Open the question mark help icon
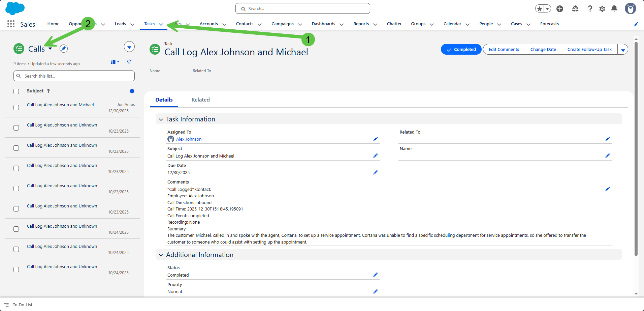The image size is (644, 311). 590,9
